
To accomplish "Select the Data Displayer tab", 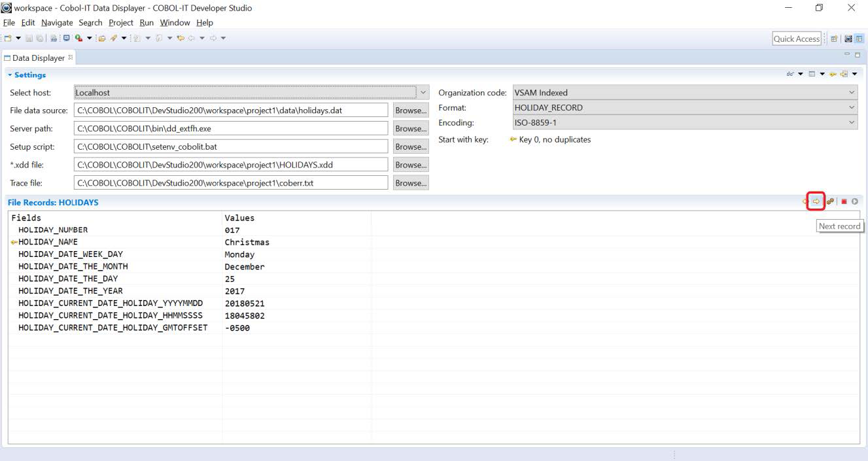I will (38, 58).
